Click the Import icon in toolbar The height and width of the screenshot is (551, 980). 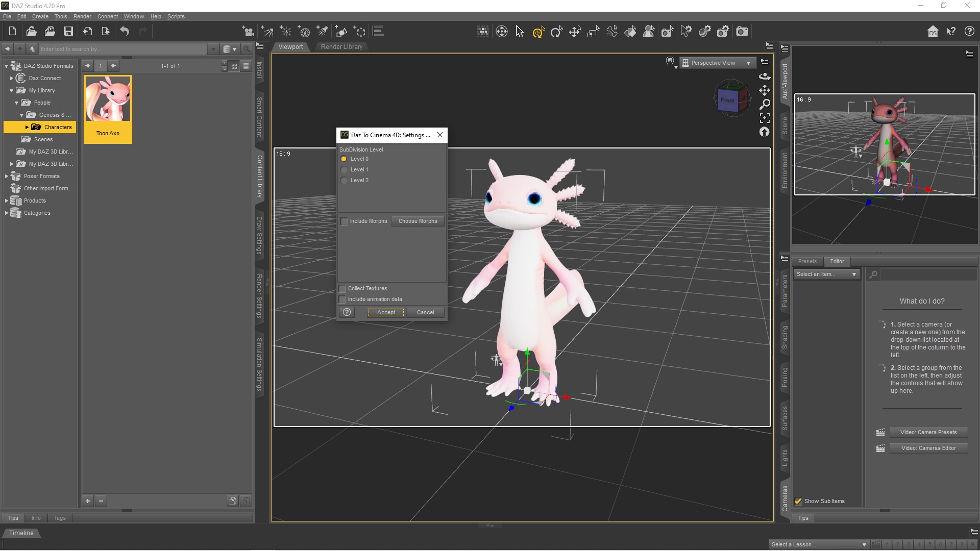[87, 32]
